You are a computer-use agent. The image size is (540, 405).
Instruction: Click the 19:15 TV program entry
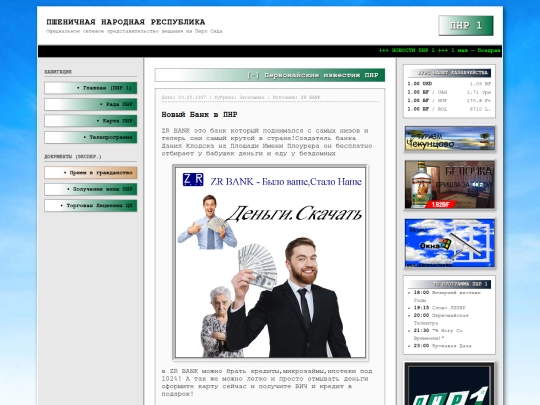pyautogui.click(x=439, y=308)
